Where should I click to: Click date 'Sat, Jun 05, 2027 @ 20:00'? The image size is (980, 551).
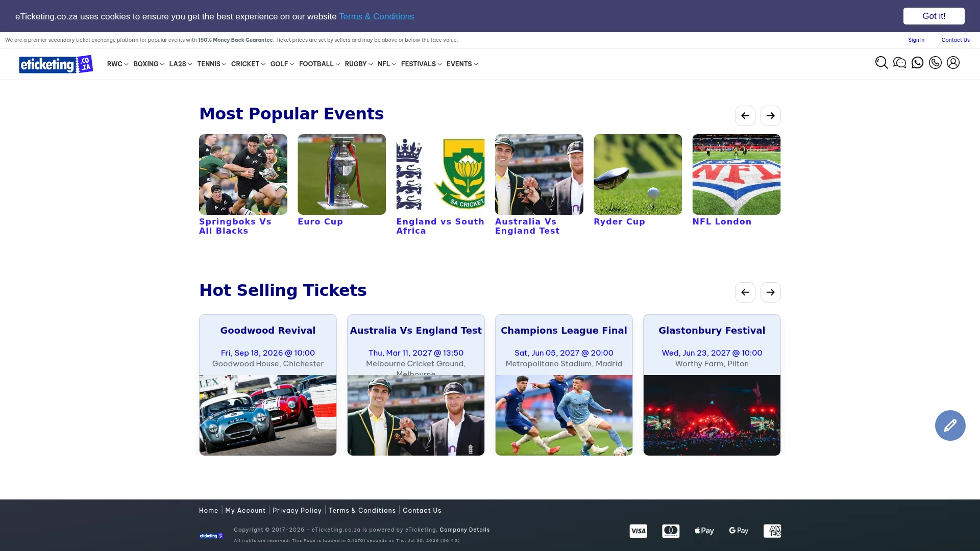(563, 353)
